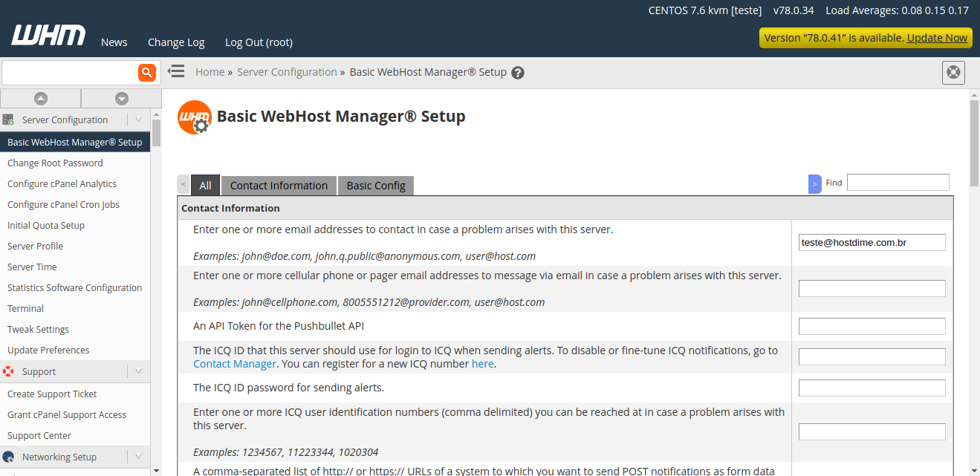Click the Server Configuration section icon
980x476 pixels.
click(8, 120)
